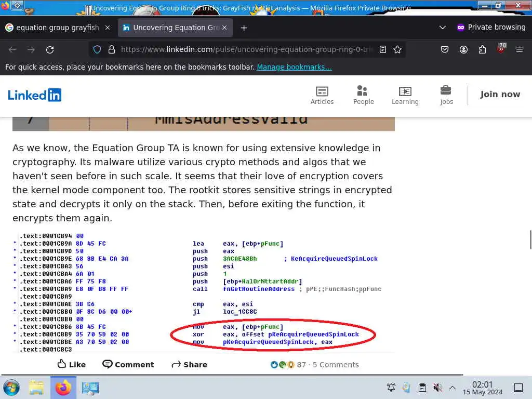Select the Uncovering Equation Group tab
The height and width of the screenshot is (399, 532).
(175, 28)
